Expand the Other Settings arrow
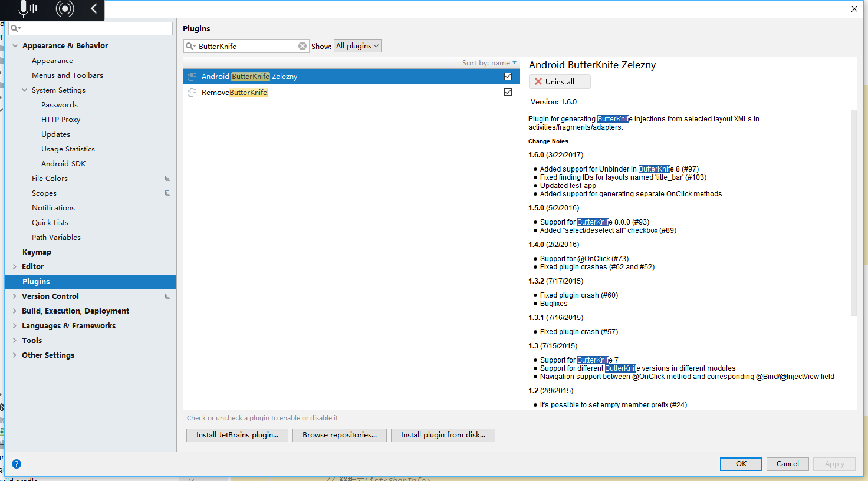Screen dimensions: 868x481 [15, 355]
